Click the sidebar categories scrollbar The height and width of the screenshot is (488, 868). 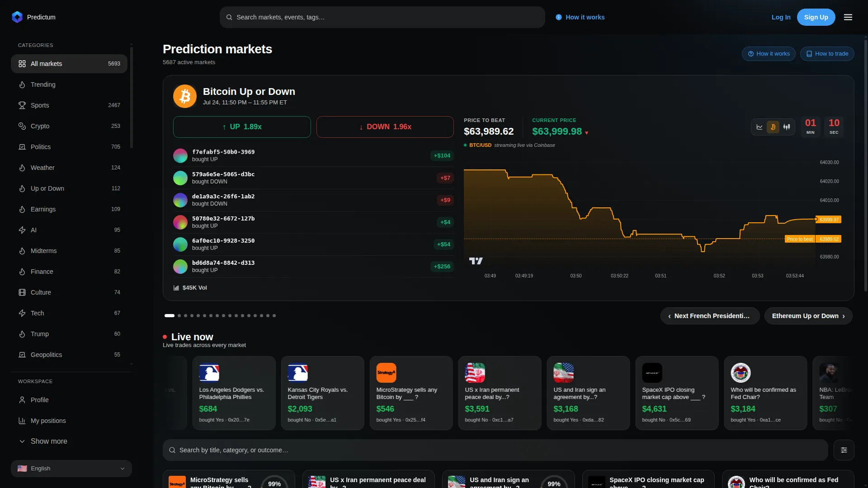[132, 97]
